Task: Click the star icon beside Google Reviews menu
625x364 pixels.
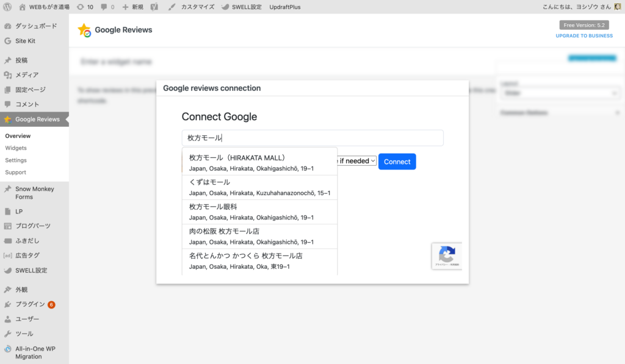Action: coord(7,119)
